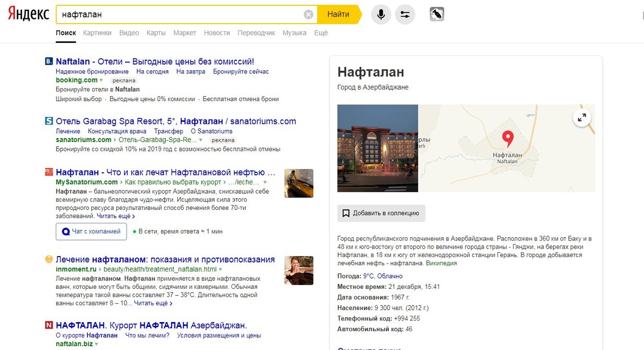Click the naftalan.biz favicon
This screenshot has height=350, width=644.
tap(49, 325)
